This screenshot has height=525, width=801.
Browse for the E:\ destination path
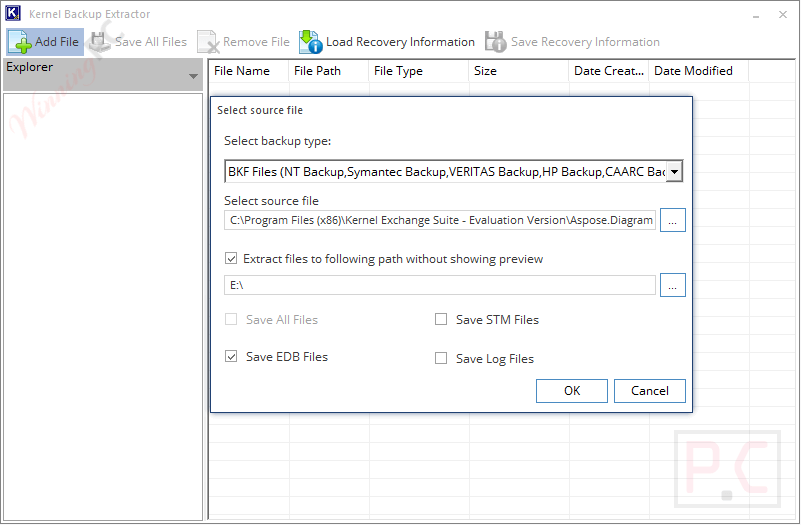coord(672,285)
